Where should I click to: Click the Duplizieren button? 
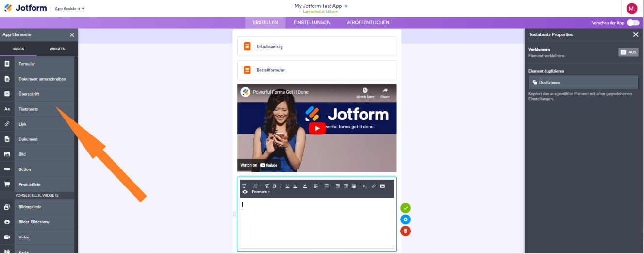point(583,83)
